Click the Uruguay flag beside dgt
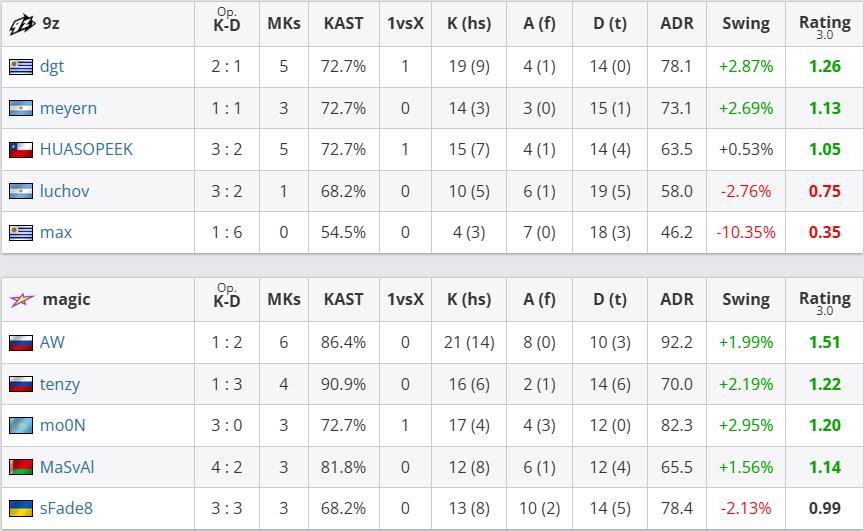 point(21,67)
